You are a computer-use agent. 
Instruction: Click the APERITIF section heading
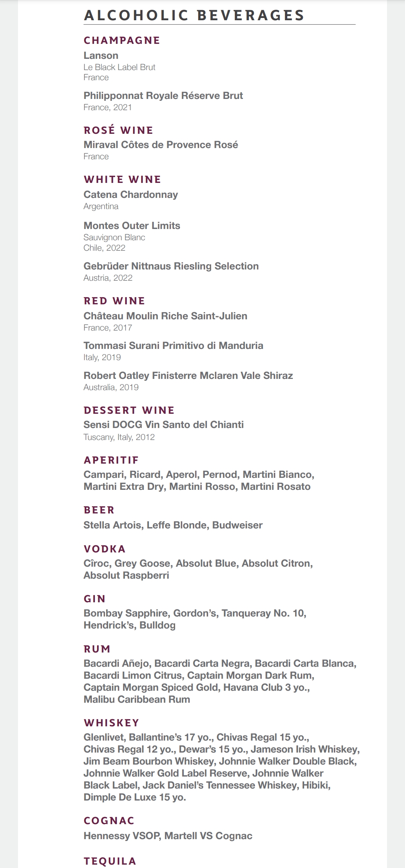(x=111, y=460)
